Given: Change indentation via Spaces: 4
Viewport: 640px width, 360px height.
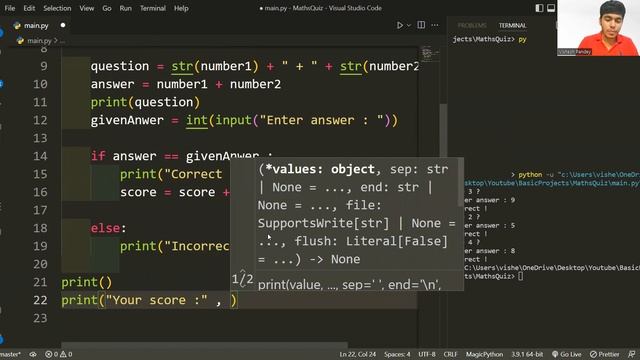Looking at the screenshot, I should coord(397,354).
